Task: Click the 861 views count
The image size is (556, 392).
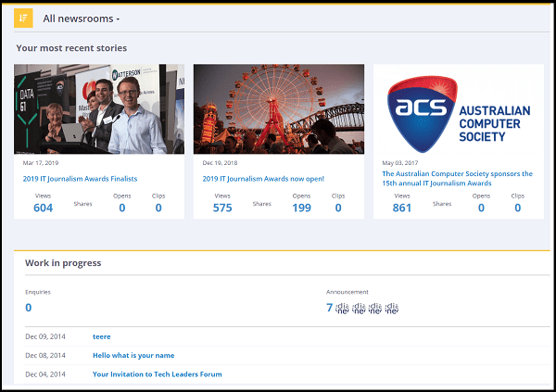Action: [x=402, y=208]
